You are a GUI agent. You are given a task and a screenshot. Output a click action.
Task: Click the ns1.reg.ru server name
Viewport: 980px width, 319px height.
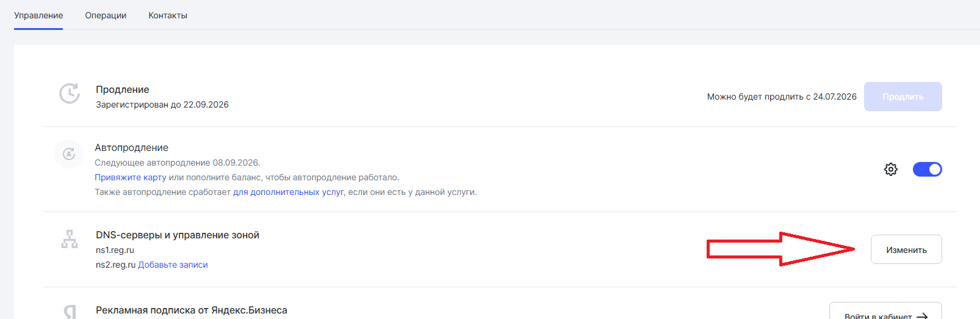(x=115, y=250)
